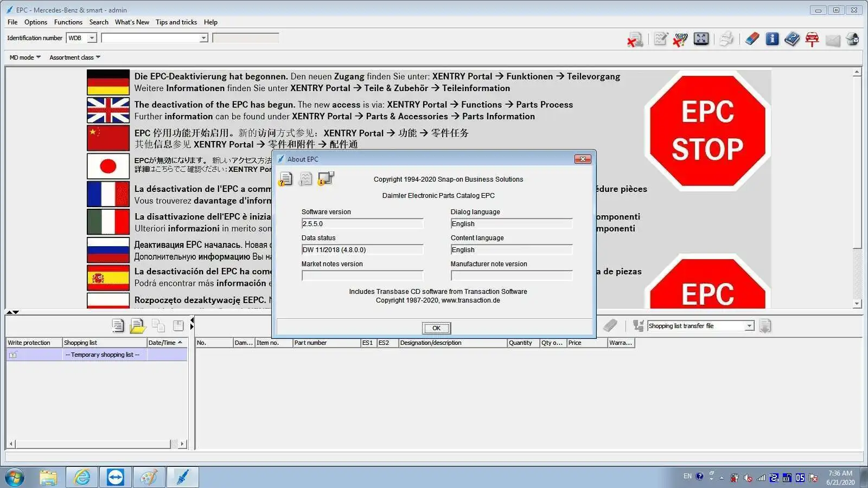Sort by Date/Time column header
Screen dimensions: 868x488
(x=167, y=343)
